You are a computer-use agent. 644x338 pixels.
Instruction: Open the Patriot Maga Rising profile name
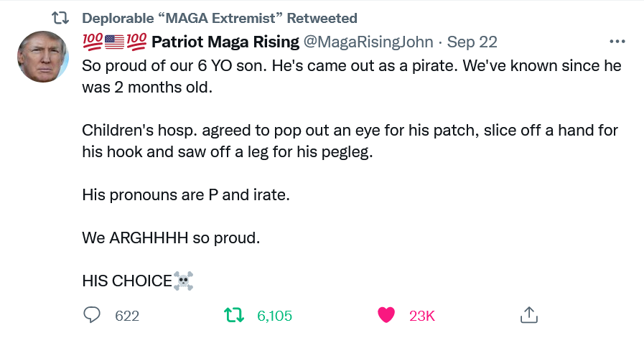tap(225, 42)
